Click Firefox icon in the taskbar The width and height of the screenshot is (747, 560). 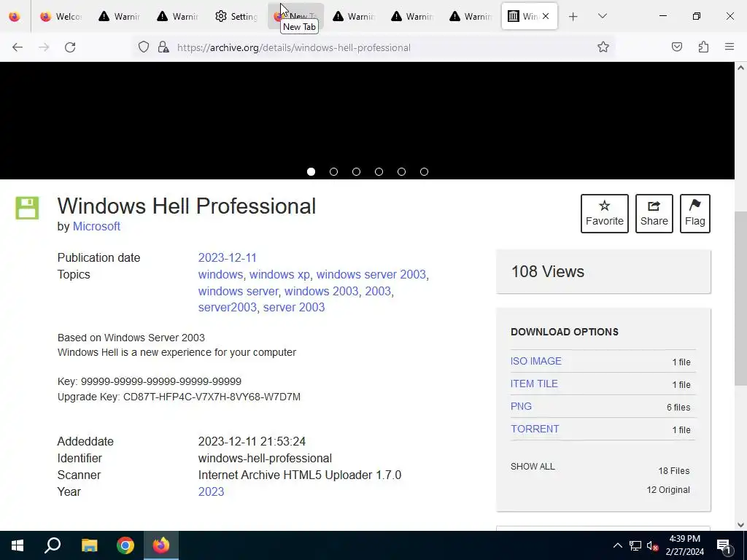(161, 545)
